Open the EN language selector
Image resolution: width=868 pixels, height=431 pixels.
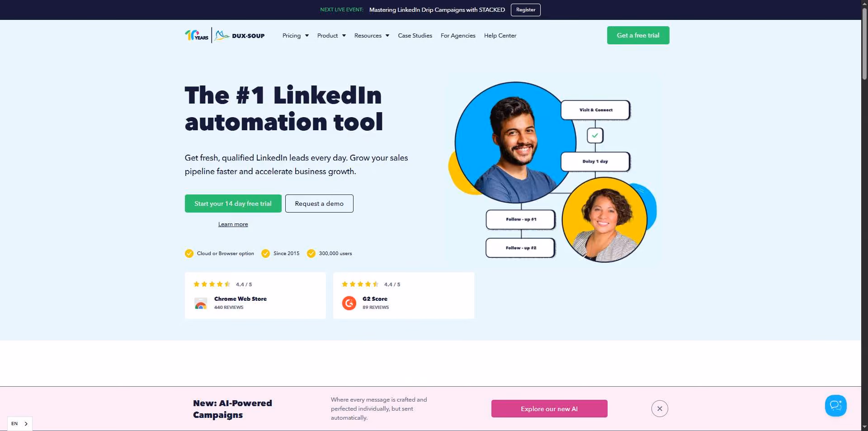point(20,424)
